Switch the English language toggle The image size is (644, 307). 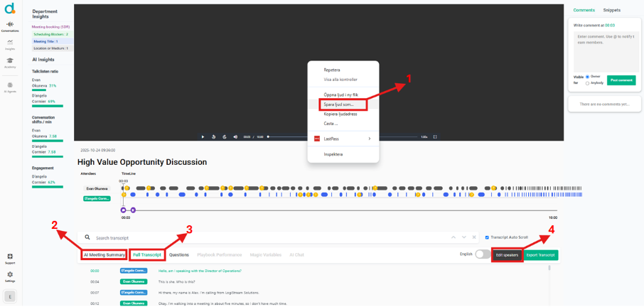[x=483, y=254]
